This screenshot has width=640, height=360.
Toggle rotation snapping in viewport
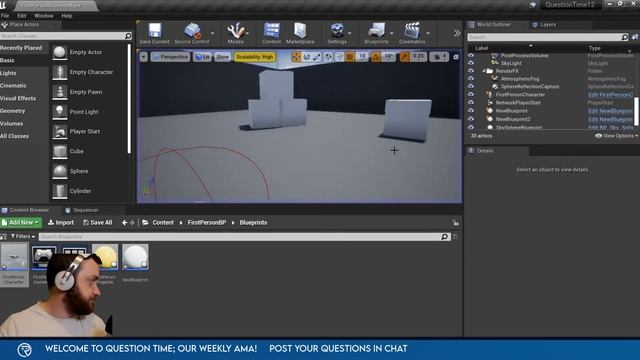pyautogui.click(x=376, y=57)
